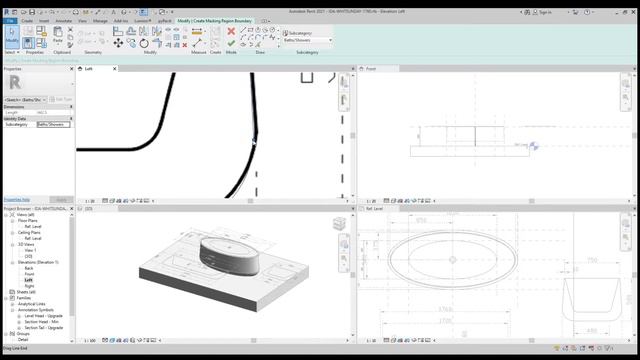The image size is (640, 360).
Task: Select the Trim/Extend to Corner tool
Action: (157, 43)
